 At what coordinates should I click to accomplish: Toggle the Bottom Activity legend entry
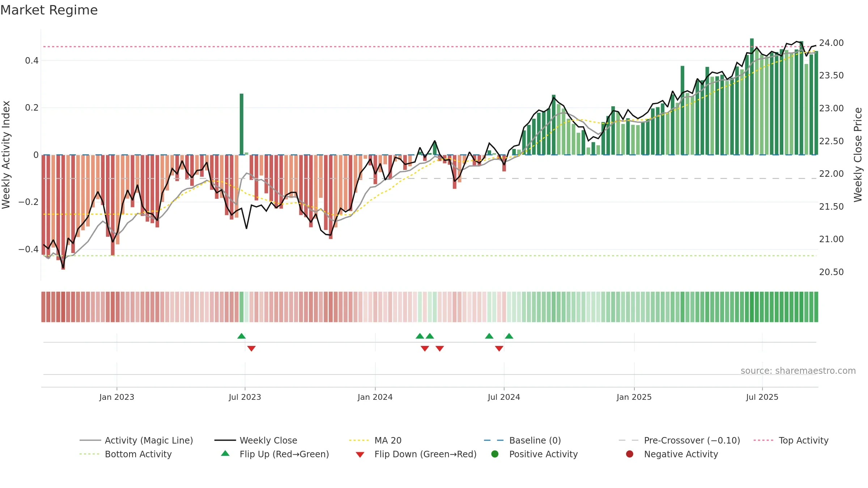[125, 454]
